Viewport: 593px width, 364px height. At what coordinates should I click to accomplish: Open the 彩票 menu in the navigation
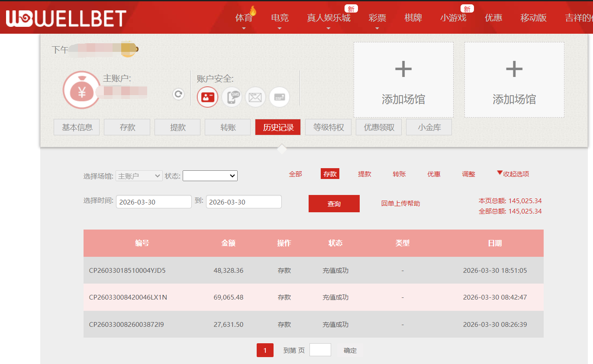pyautogui.click(x=377, y=18)
